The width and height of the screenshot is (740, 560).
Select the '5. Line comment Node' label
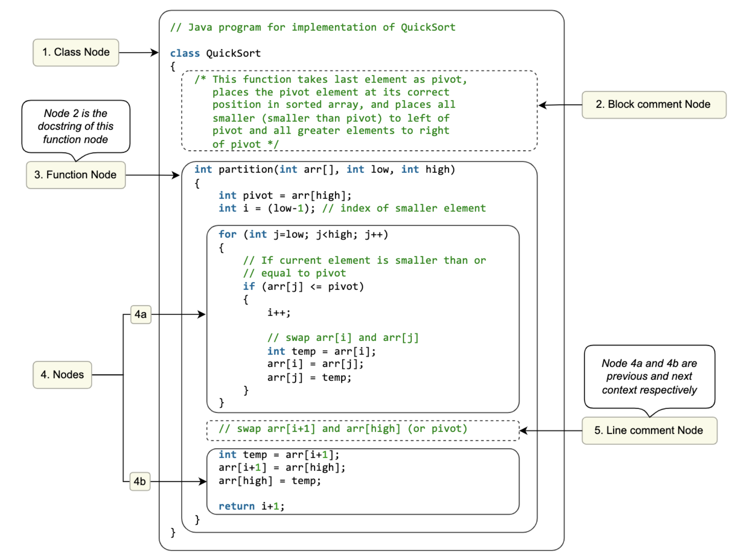649,430
